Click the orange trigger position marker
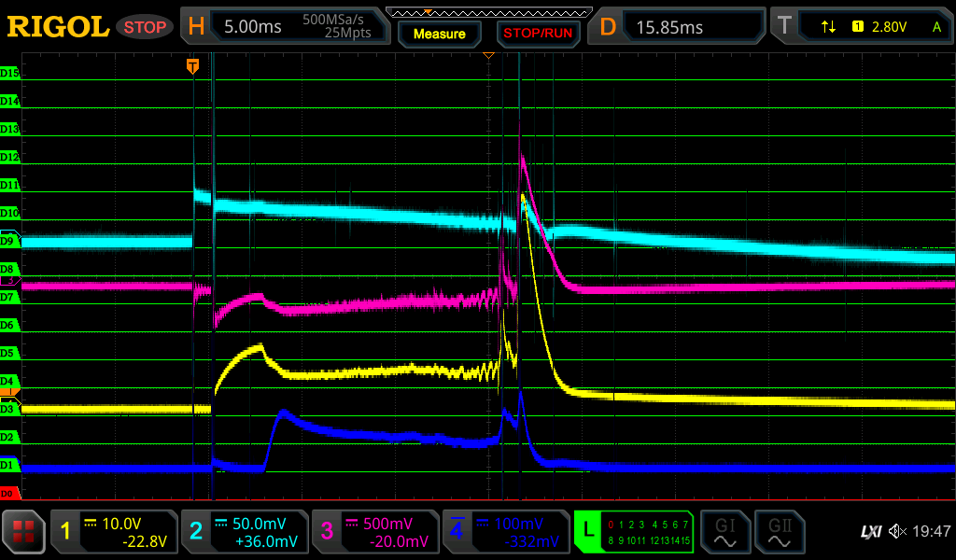 (x=192, y=65)
